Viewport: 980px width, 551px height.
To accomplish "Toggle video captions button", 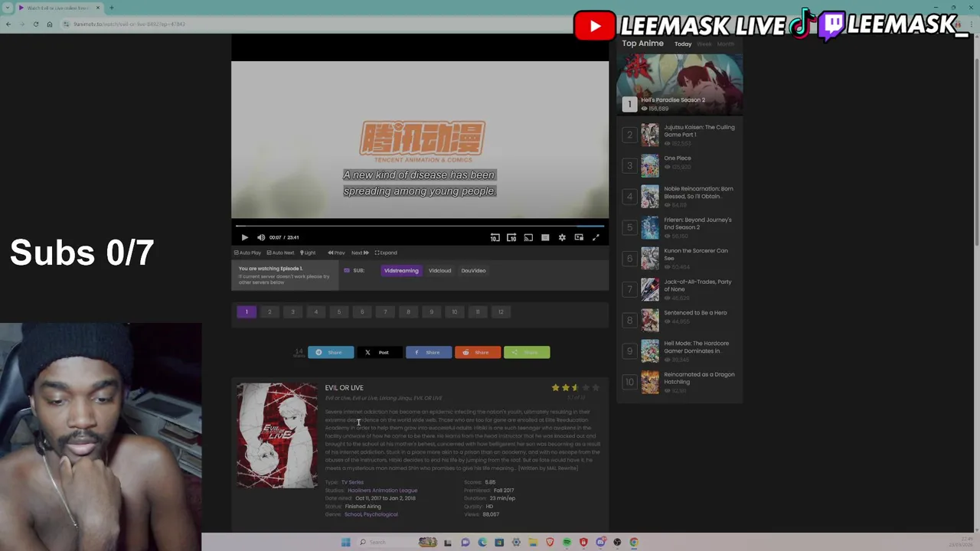I will pos(545,237).
